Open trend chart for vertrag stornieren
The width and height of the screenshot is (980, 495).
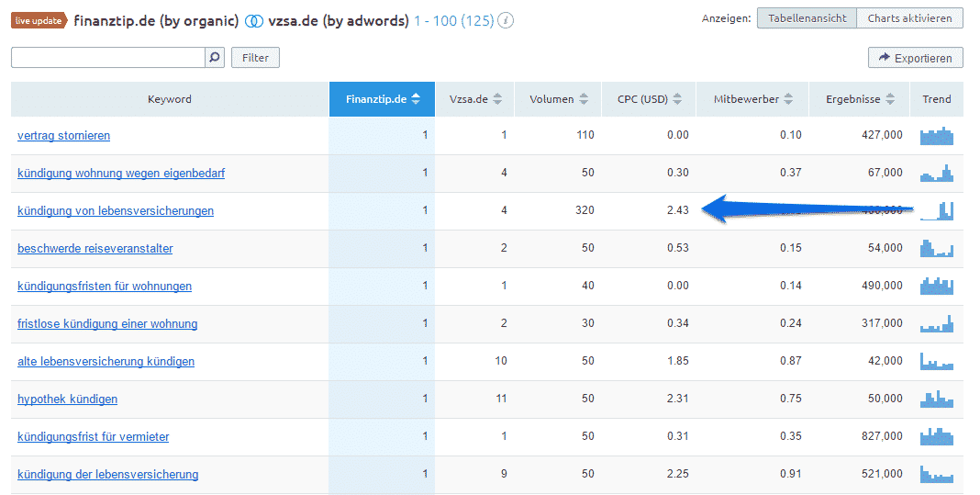[936, 135]
